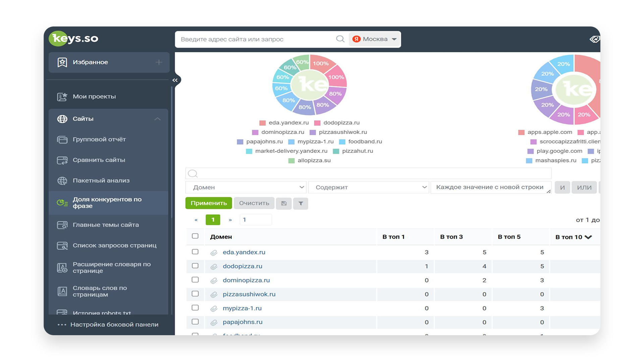Focus the site address or query search field
Screen dimensions: 644x362
coord(257,39)
